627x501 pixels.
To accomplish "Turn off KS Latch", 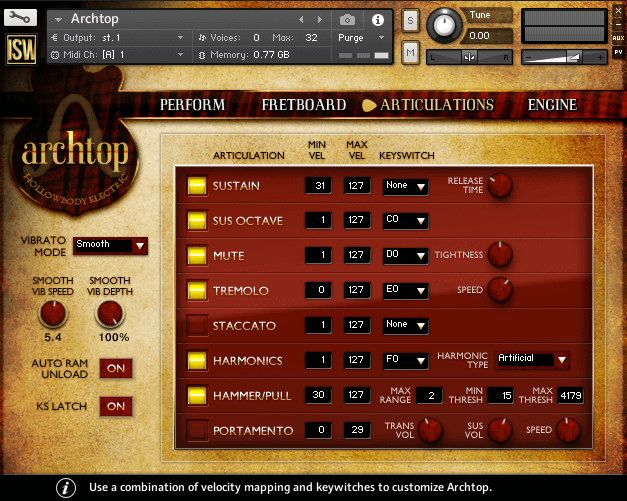I will pyautogui.click(x=116, y=406).
